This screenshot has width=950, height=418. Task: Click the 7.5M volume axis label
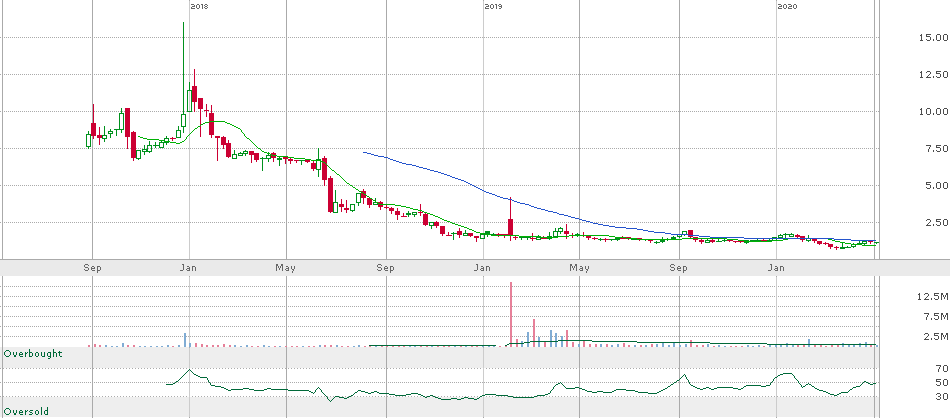(934, 316)
